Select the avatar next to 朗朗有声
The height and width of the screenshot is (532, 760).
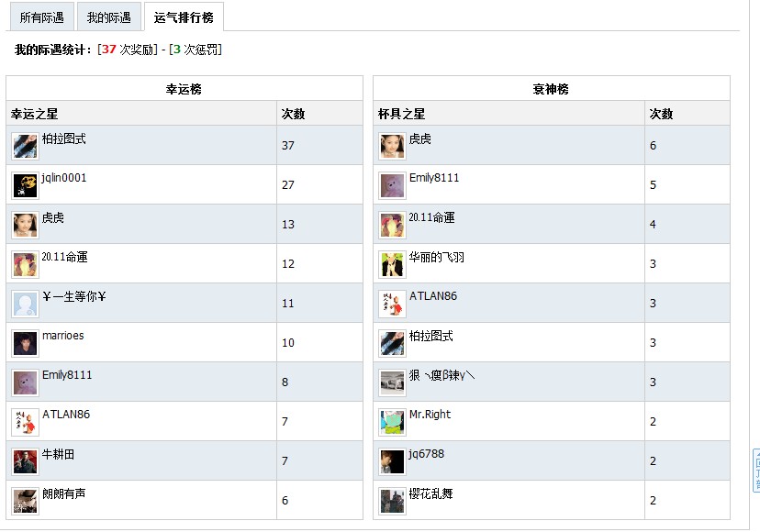[25, 501]
